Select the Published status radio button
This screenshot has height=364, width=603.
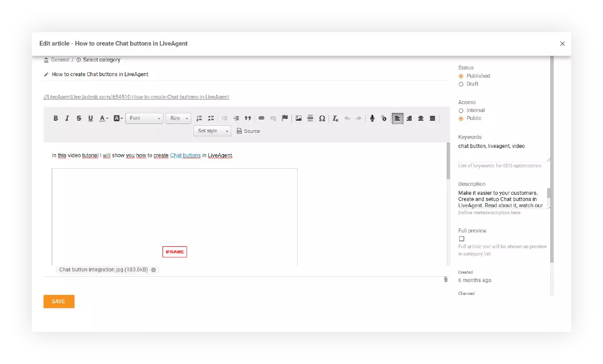point(460,76)
